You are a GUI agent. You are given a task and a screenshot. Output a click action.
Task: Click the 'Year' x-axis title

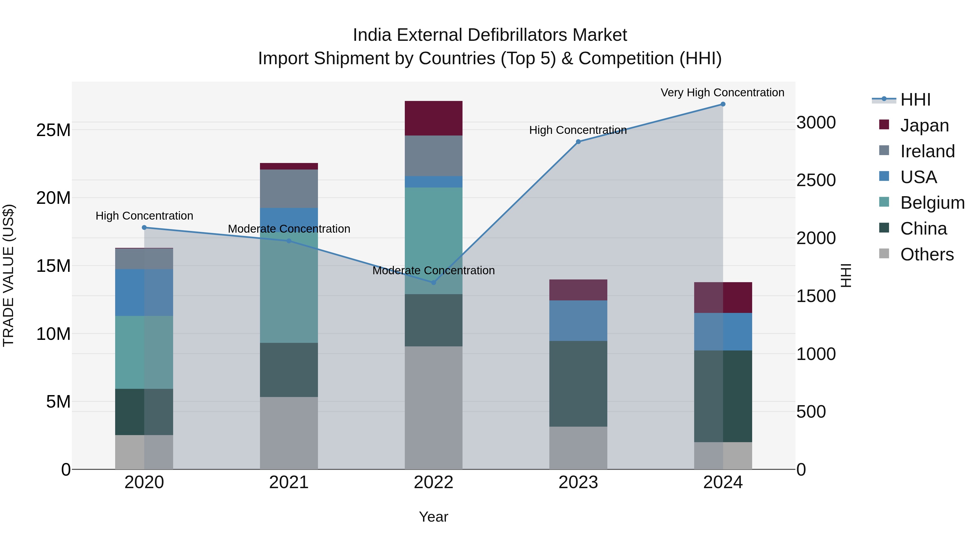coord(433,517)
